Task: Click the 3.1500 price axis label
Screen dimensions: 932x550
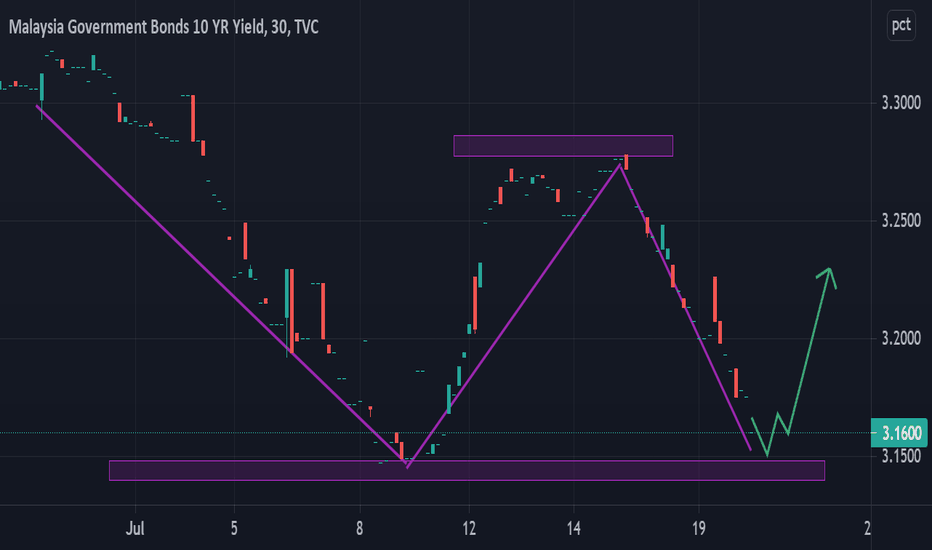Action: click(901, 456)
